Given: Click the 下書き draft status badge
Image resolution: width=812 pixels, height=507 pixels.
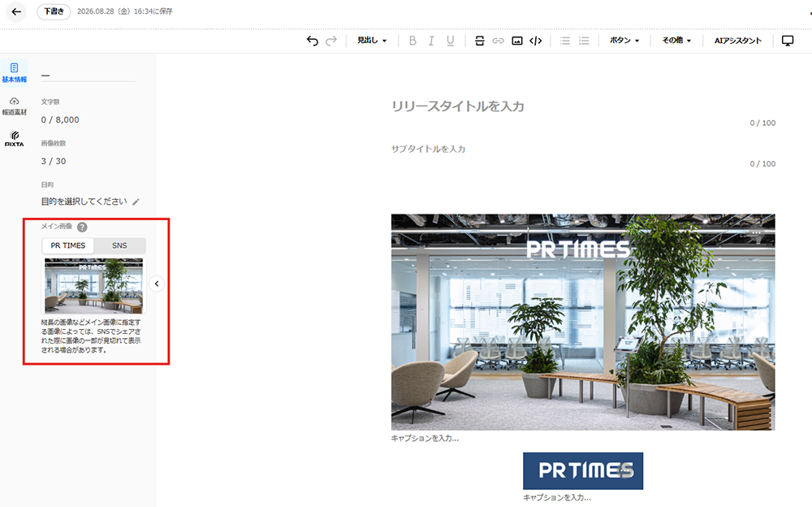Looking at the screenshot, I should 54,11.
